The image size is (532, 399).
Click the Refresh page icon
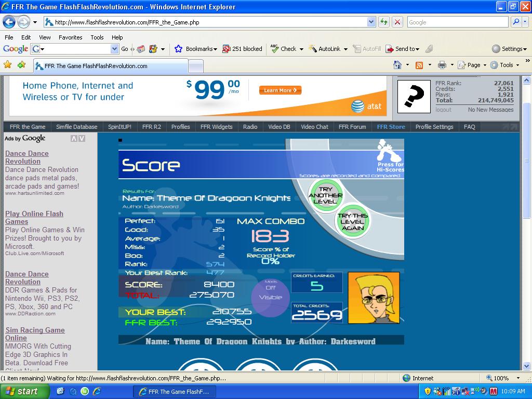[x=384, y=22]
